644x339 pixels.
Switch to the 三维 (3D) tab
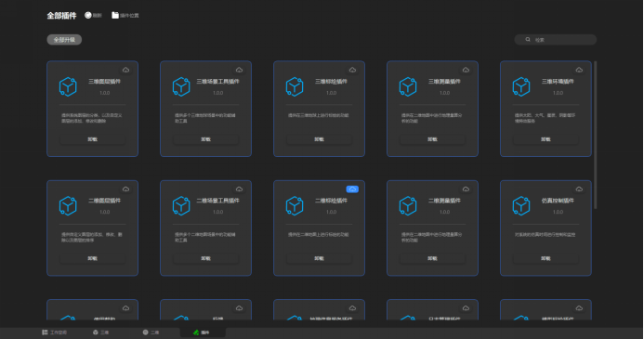coord(101,332)
